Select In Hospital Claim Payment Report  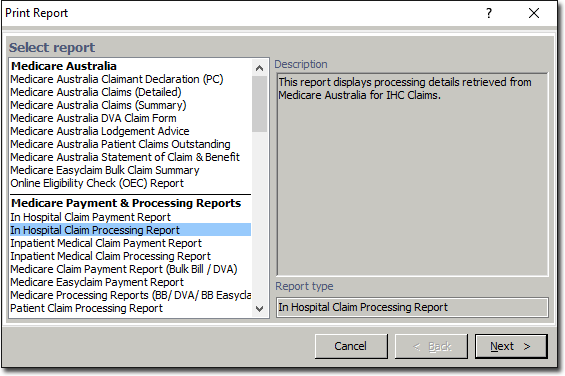coord(90,217)
